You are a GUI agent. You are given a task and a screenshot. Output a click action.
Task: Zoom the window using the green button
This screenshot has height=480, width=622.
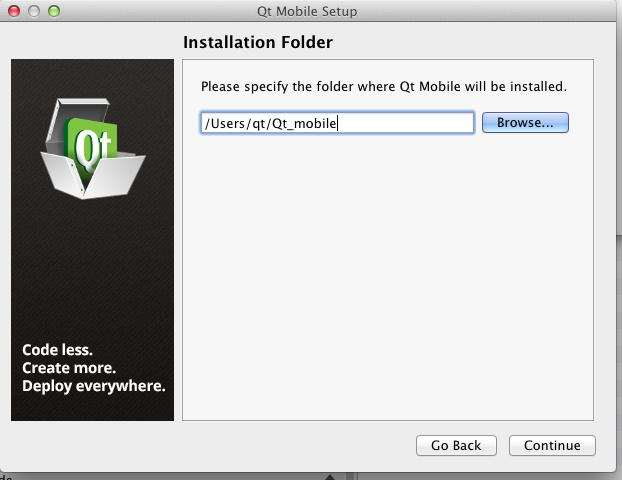point(54,11)
